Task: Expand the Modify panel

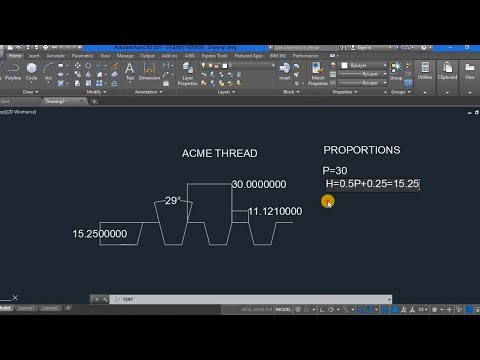Action: click(x=96, y=92)
